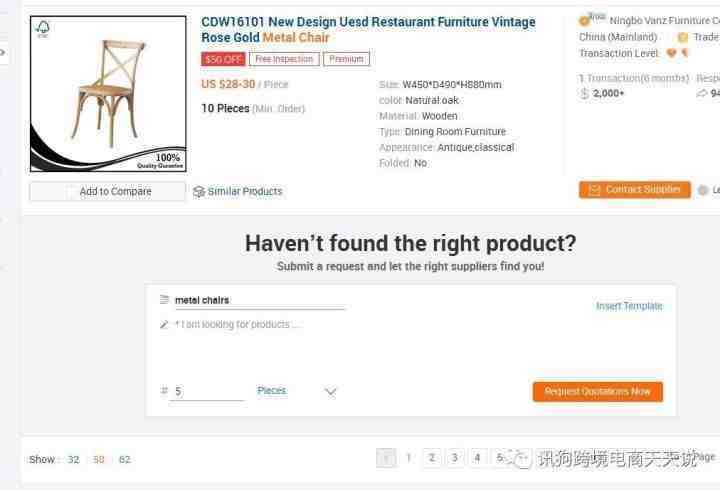Click the gold supplier badge icon
This screenshot has width=720, height=490.
[x=584, y=21]
